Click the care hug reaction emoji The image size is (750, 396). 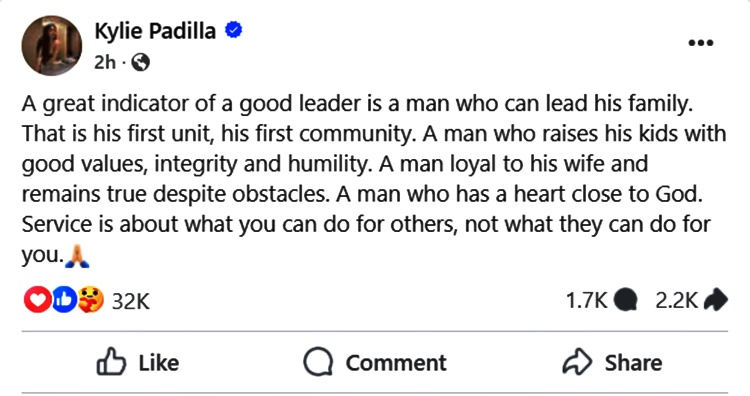(x=90, y=300)
